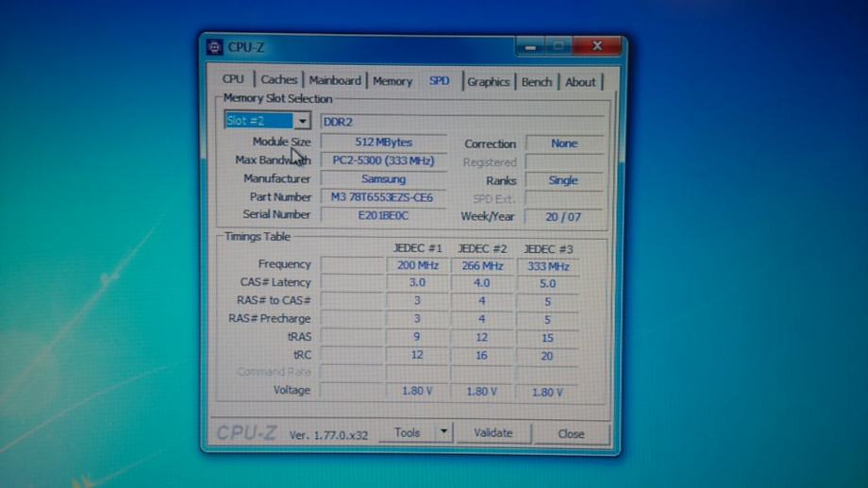Click the Samsung manufacturer value
The height and width of the screenshot is (488, 868).
coord(384,179)
